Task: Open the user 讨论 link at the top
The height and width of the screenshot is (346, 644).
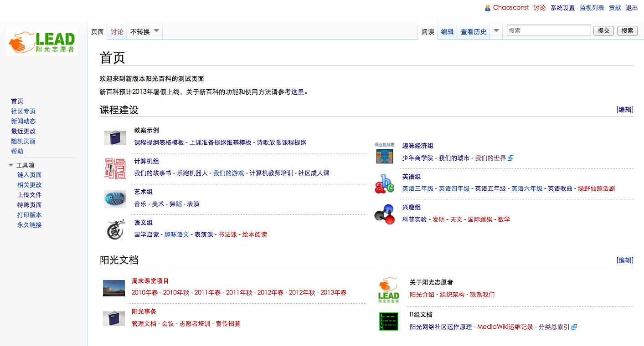Action: (x=540, y=8)
